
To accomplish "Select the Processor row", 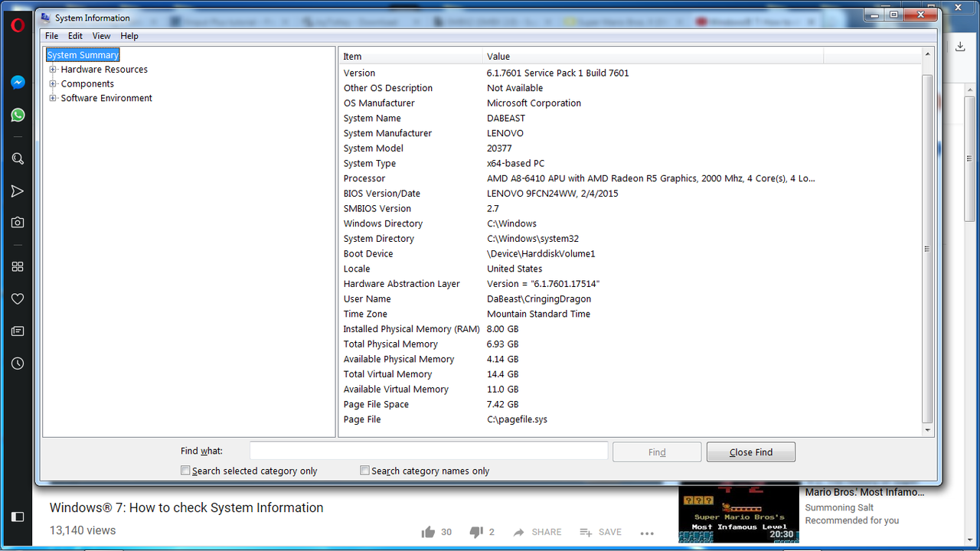I will coord(630,178).
